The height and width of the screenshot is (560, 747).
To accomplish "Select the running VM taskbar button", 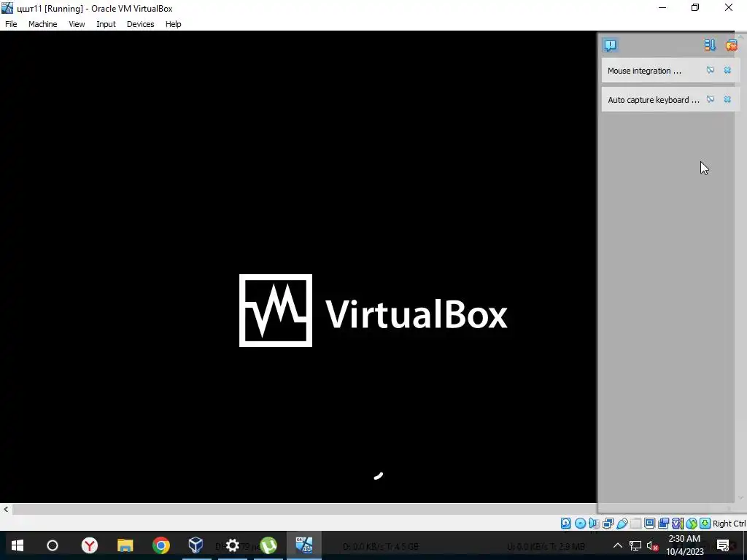I will (304, 545).
